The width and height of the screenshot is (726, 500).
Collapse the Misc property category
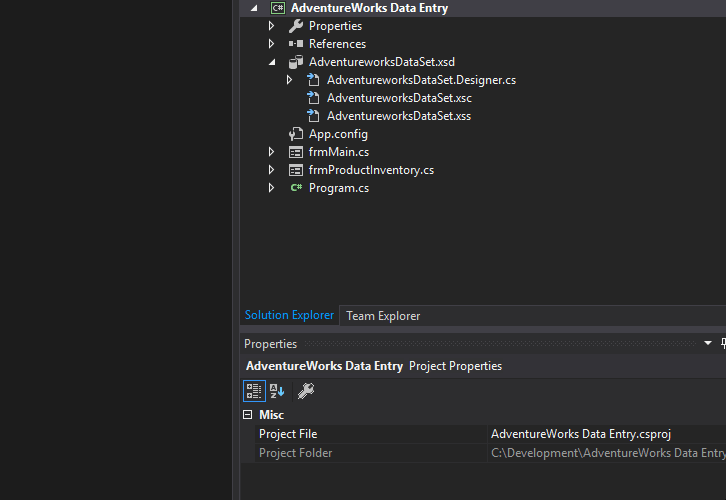(248, 415)
